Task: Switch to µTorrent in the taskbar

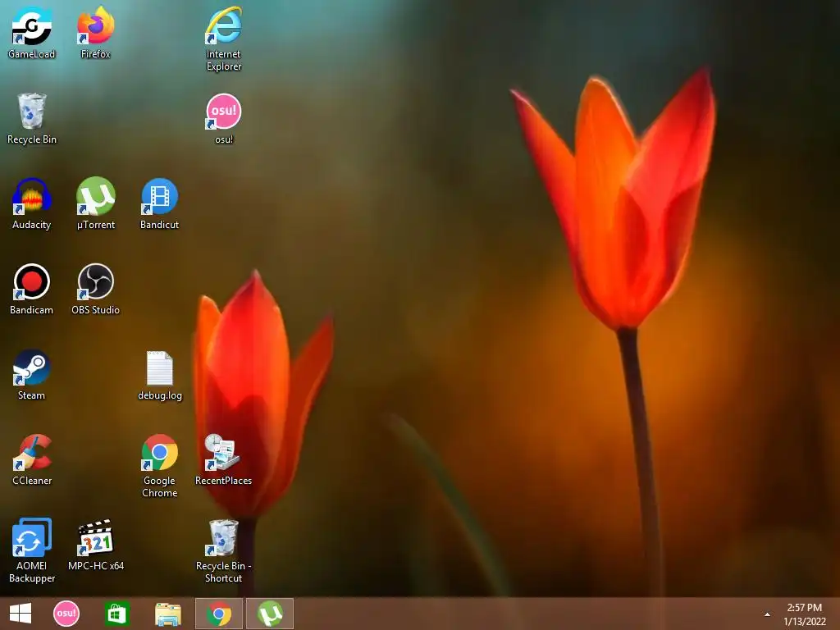Action: pyautogui.click(x=270, y=614)
